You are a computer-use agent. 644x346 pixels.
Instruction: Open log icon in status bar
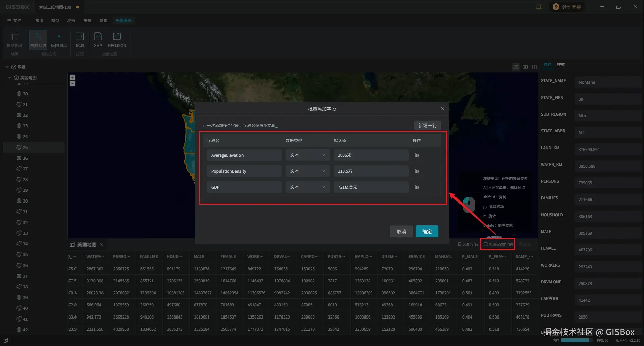pos(5,340)
